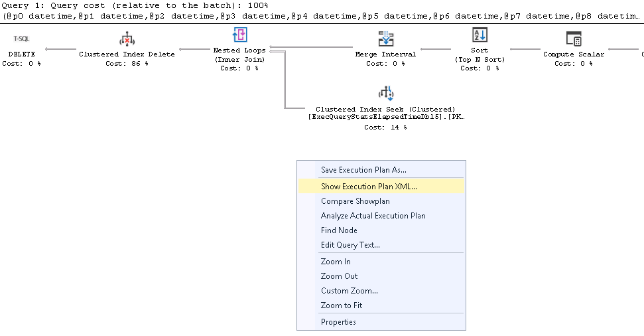Screen dimensions: 644x336
Task: Click the 'Nested Loops' label
Action: point(239,50)
